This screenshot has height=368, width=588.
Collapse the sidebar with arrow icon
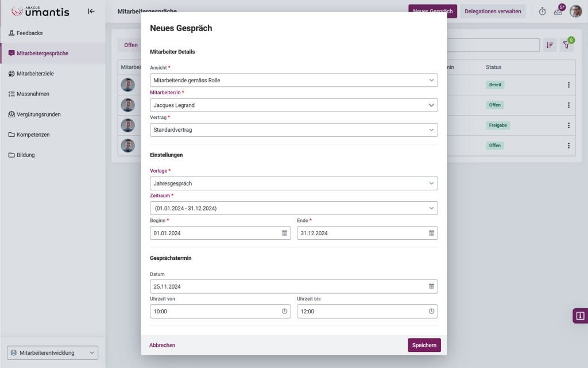91,11
